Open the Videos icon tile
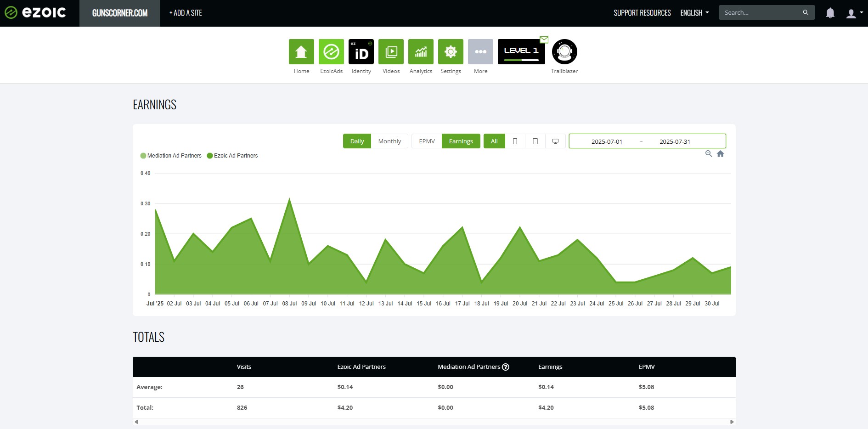Image resolution: width=868 pixels, height=429 pixels. click(x=391, y=51)
